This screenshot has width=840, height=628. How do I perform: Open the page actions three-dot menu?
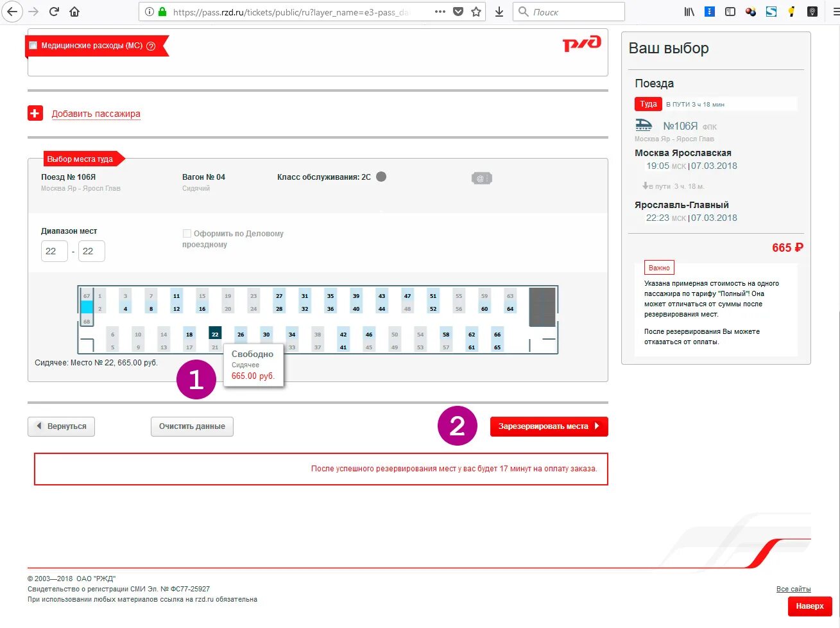click(x=439, y=11)
